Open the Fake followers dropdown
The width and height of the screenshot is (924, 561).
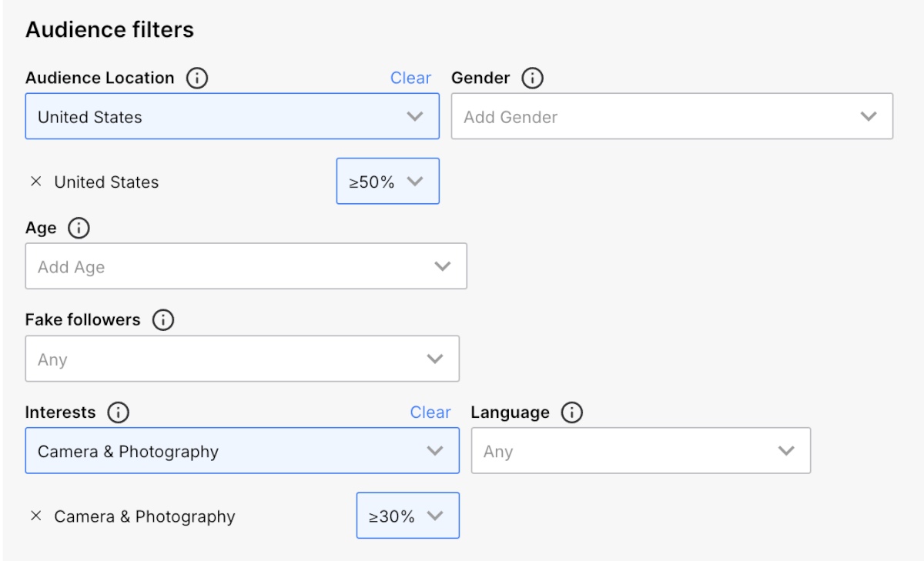click(x=242, y=359)
